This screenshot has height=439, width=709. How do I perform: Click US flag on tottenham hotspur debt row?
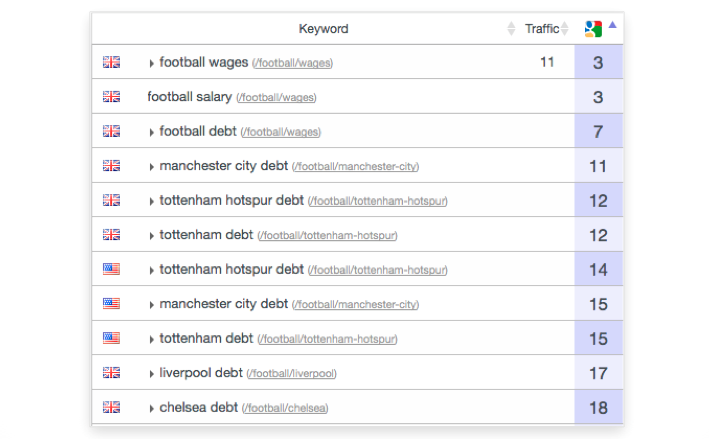click(111, 269)
